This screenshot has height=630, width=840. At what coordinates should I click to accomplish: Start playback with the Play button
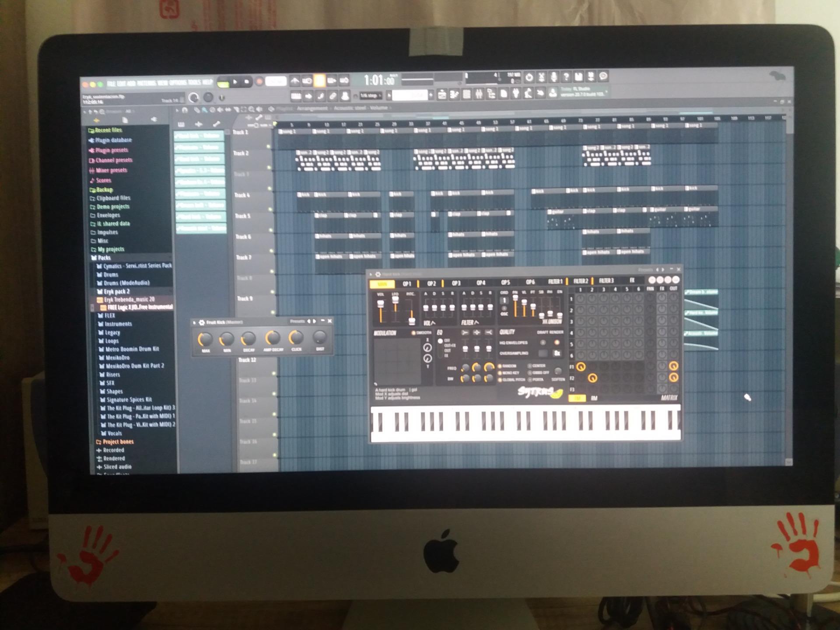[235, 81]
